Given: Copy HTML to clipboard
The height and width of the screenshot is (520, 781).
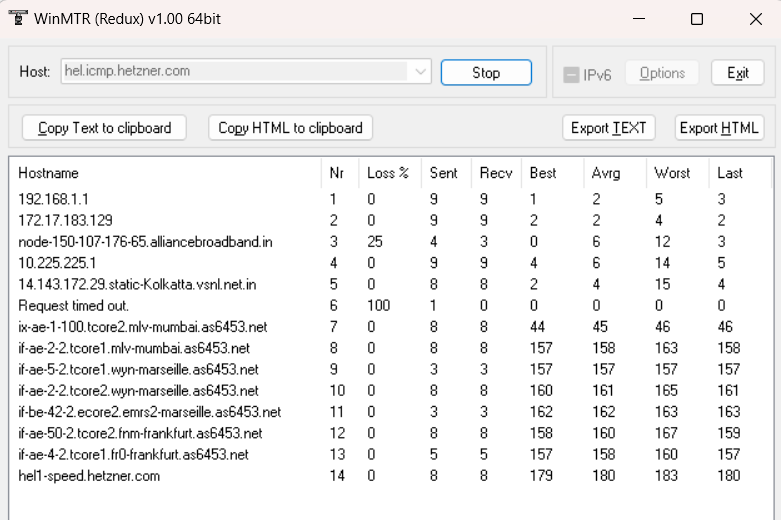Looking at the screenshot, I should click(x=290, y=128).
